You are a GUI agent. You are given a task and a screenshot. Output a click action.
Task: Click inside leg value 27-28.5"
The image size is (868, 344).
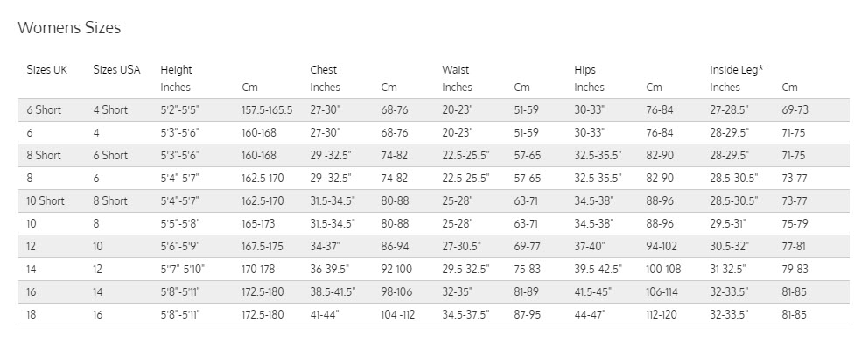pyautogui.click(x=729, y=109)
